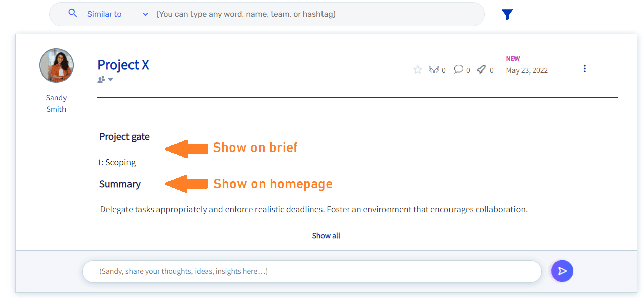Open comments via speech bubble icon
644x298 pixels.
coord(458,69)
